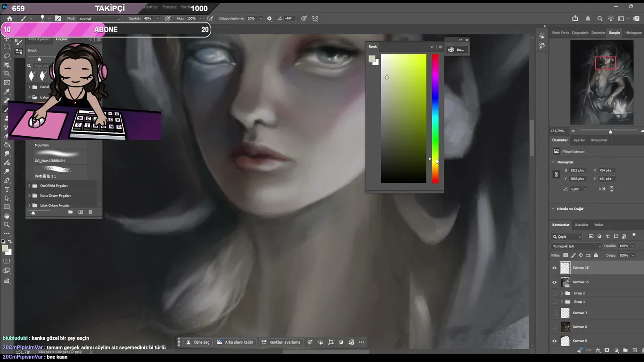644x362 pixels.
Task: Show the Grup 1 layer group
Action: point(555,302)
